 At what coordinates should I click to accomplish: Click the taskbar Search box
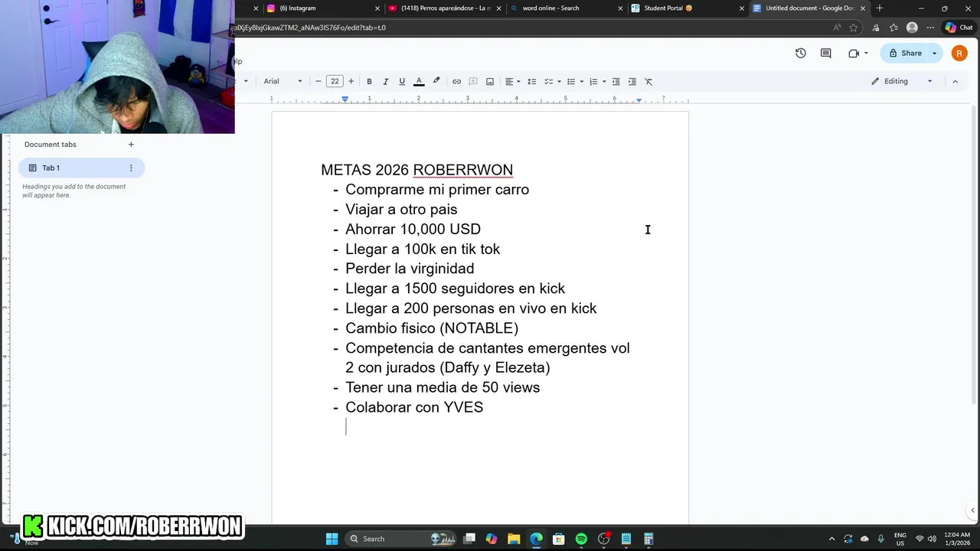(x=401, y=539)
